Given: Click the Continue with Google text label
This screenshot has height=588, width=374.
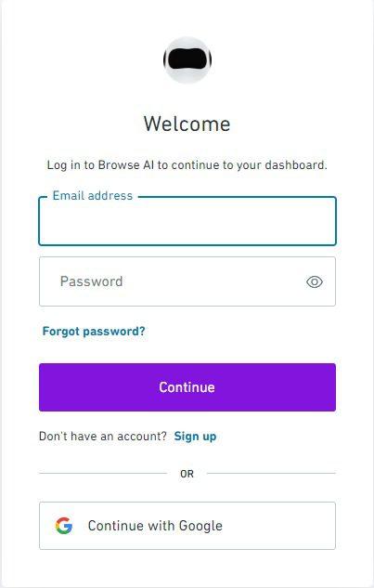Looking at the screenshot, I should tap(155, 526).
